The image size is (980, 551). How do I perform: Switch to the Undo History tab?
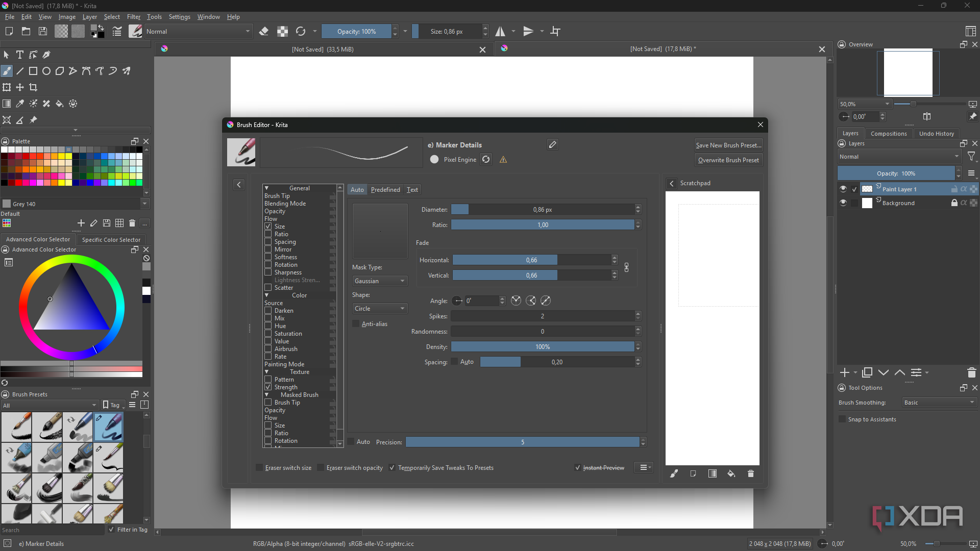click(937, 134)
